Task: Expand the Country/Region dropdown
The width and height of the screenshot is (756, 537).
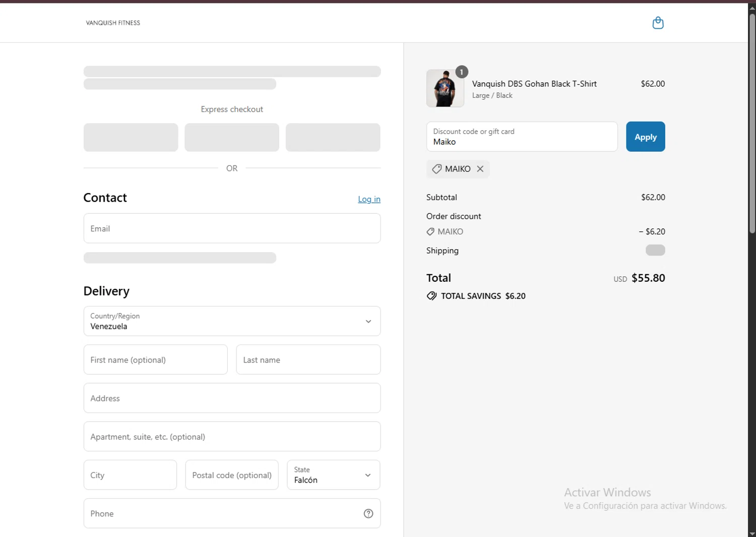Action: [x=232, y=321]
